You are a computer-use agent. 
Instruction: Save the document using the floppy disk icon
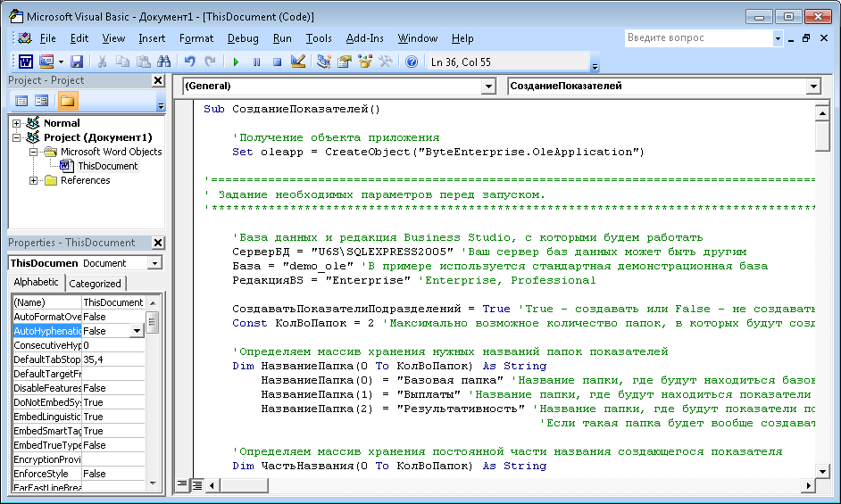(x=76, y=62)
